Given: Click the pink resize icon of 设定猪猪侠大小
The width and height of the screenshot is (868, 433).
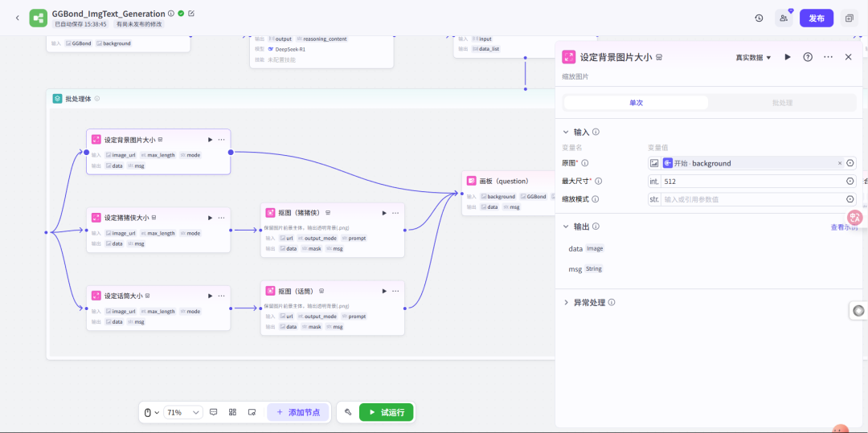Looking at the screenshot, I should 96,218.
